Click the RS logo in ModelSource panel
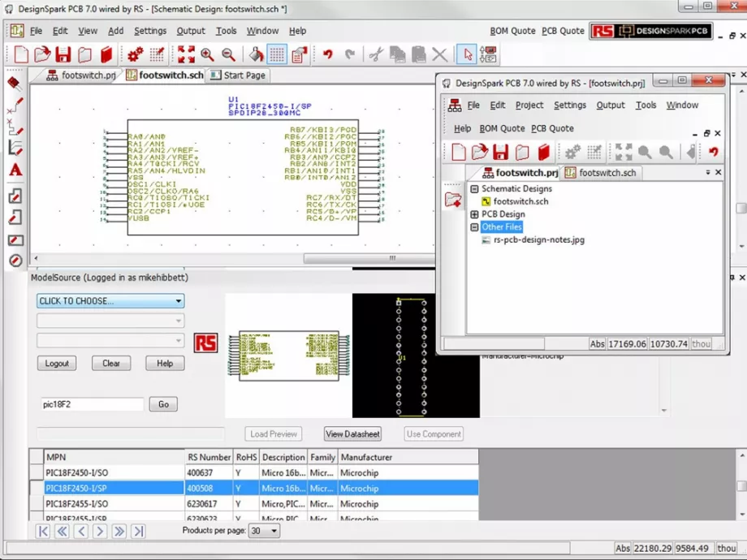Image resolution: width=747 pixels, height=560 pixels. click(205, 342)
